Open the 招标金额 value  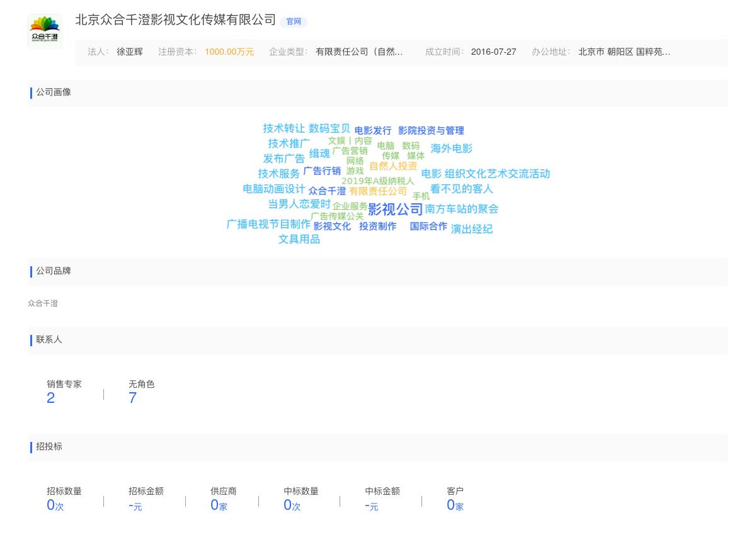[x=135, y=505]
